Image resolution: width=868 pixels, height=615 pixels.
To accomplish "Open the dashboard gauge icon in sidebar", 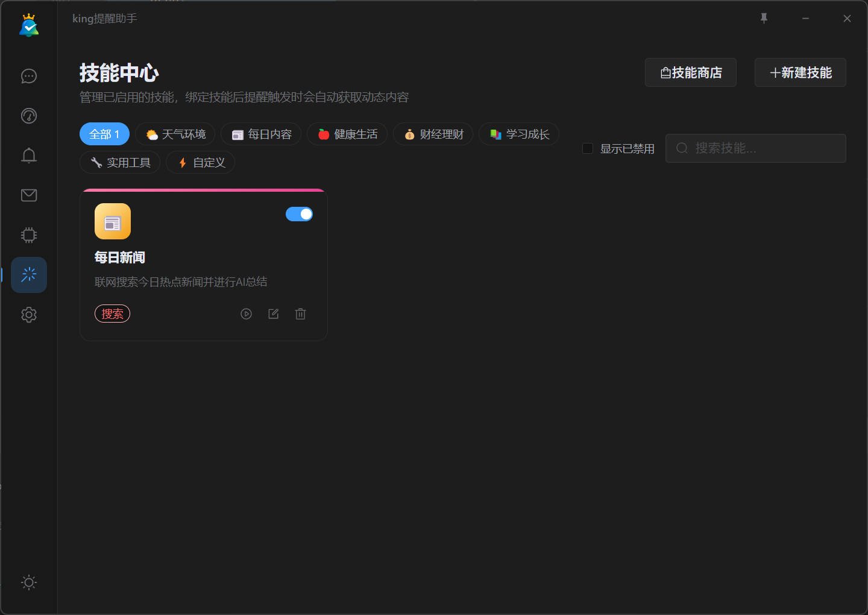I will click(28, 116).
